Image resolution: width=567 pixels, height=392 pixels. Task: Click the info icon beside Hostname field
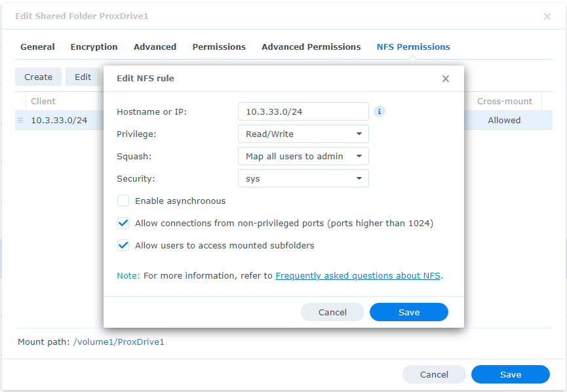380,111
